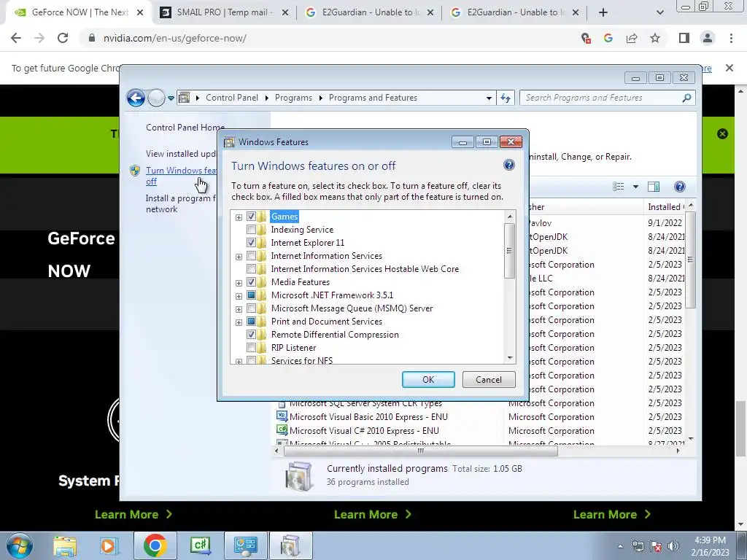This screenshot has height=560, width=747.
Task: Open Windows Explorer from taskbar
Action: (x=65, y=545)
